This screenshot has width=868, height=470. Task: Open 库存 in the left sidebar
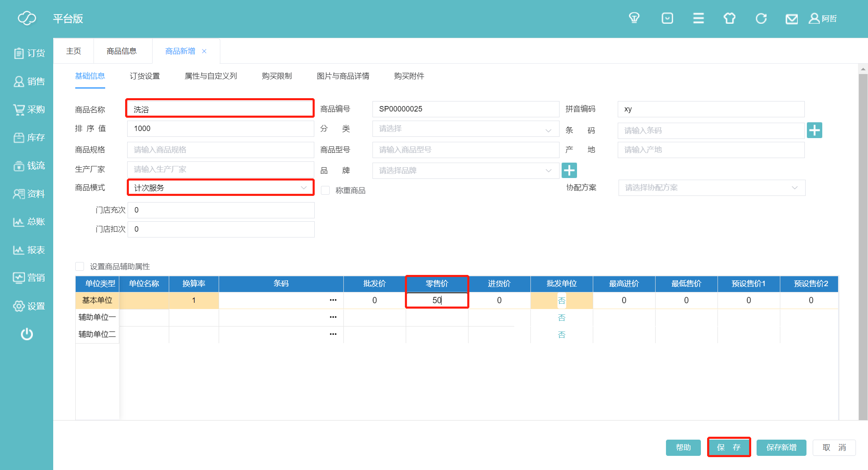point(29,138)
